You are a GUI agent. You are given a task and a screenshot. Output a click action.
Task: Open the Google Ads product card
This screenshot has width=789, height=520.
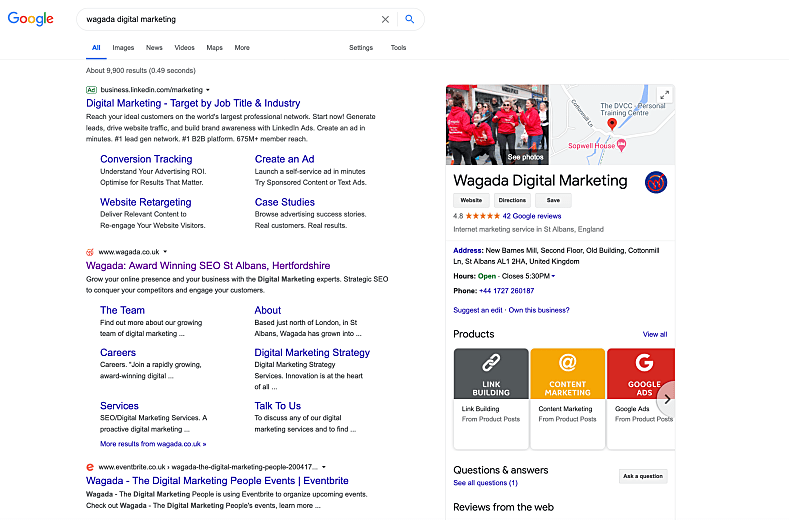(x=641, y=398)
